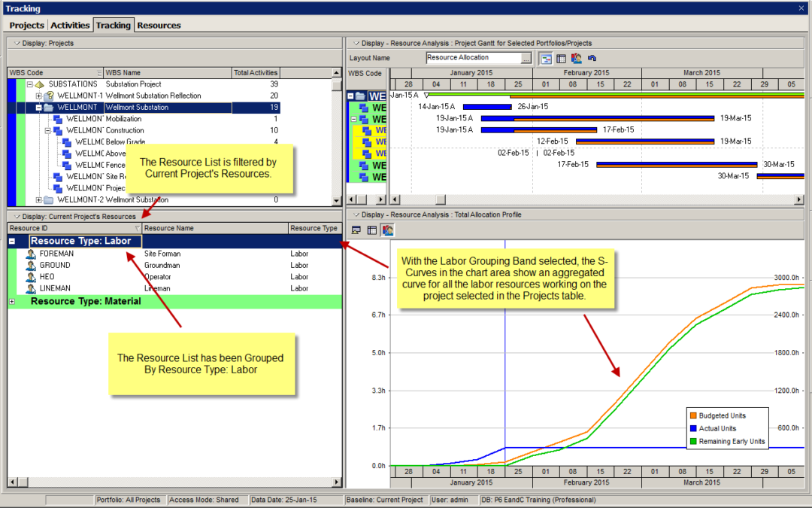
Task: Switch to the Activities tab
Action: point(70,25)
